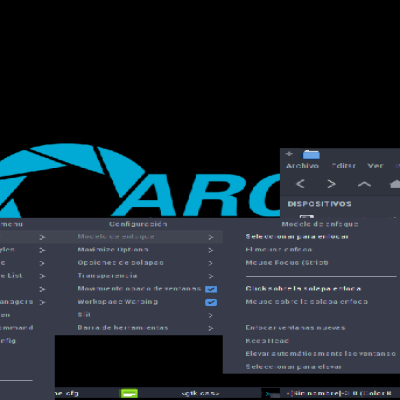
Task: Click the blue folder icon in the title bar
Action: (311, 154)
